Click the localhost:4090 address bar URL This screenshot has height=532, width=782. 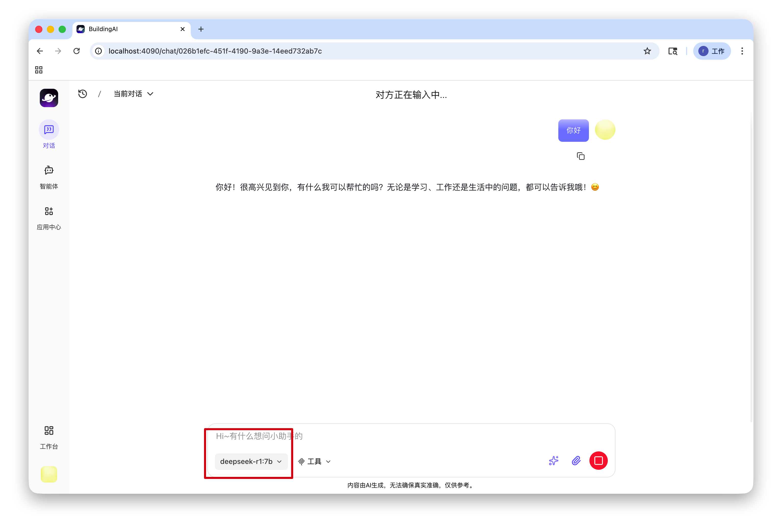coord(215,51)
